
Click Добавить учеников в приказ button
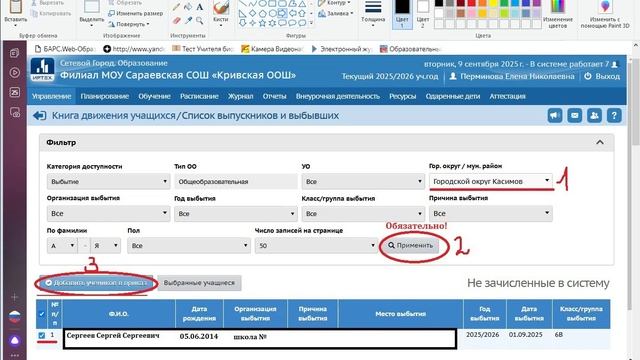point(96,283)
